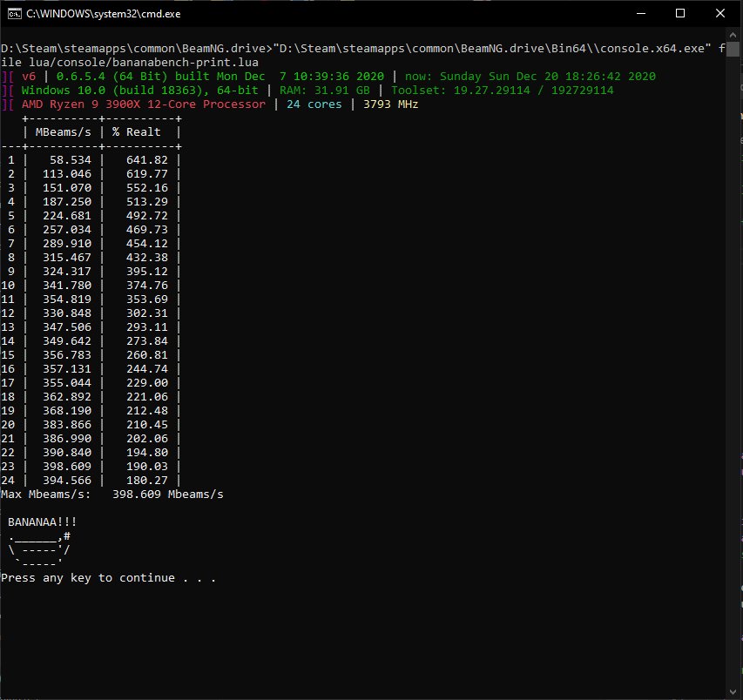Click the value 210.45 in row 20
The image size is (743, 700).
(x=147, y=424)
